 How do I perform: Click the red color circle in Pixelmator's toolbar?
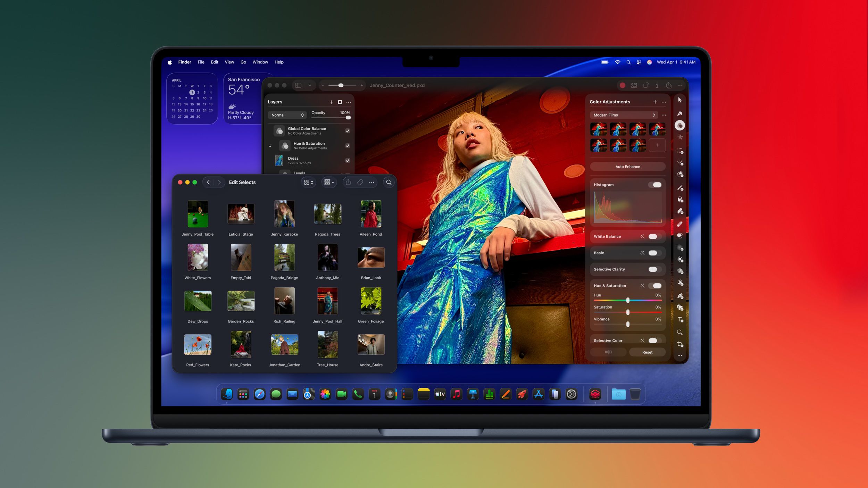point(623,85)
